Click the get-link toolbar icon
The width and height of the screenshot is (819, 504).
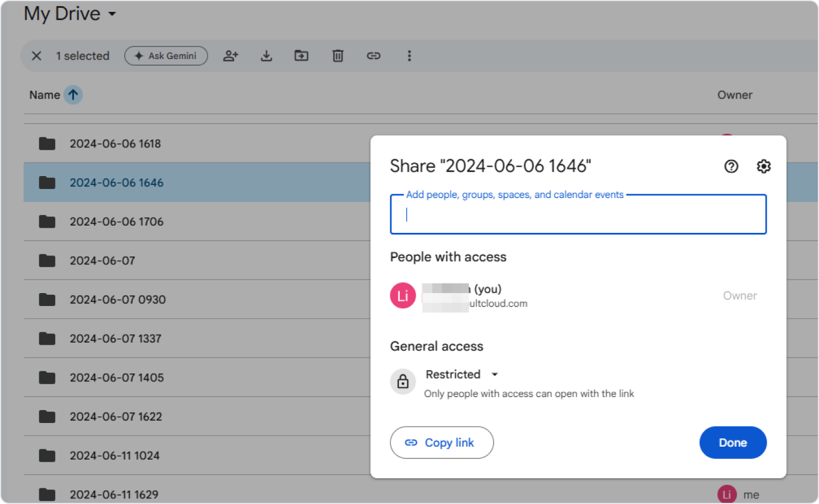pos(373,56)
